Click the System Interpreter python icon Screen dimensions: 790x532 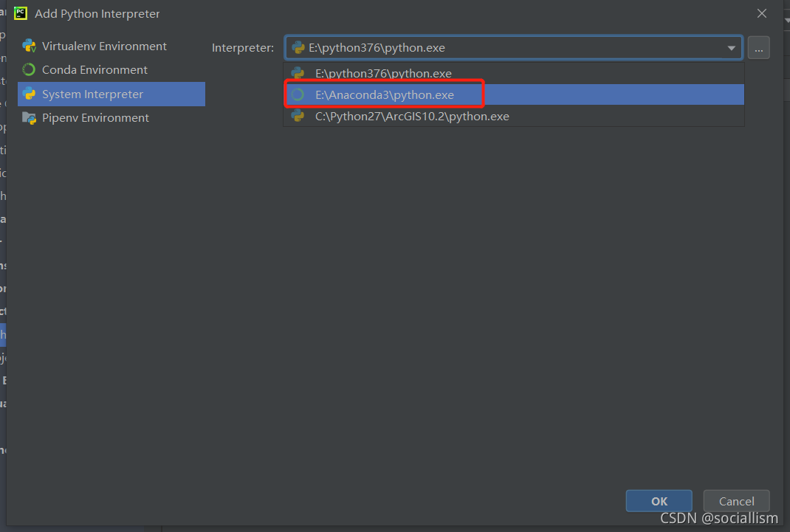[x=30, y=94]
